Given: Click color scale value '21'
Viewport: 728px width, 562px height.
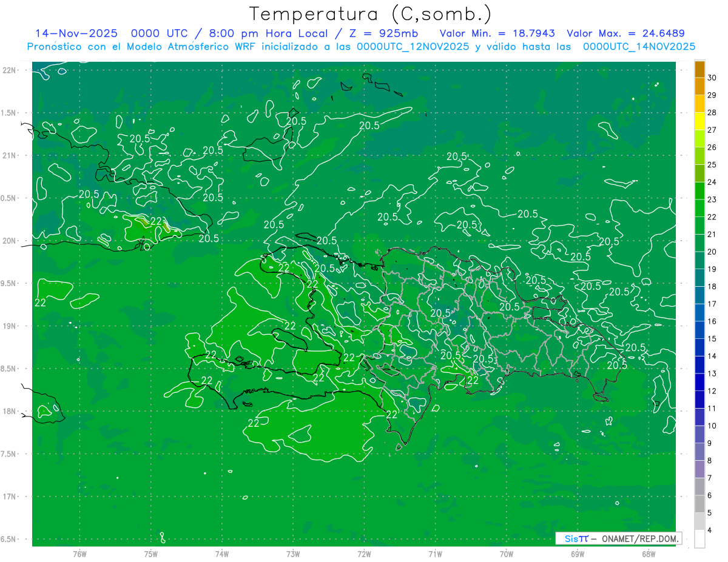Looking at the screenshot, I should click(712, 235).
